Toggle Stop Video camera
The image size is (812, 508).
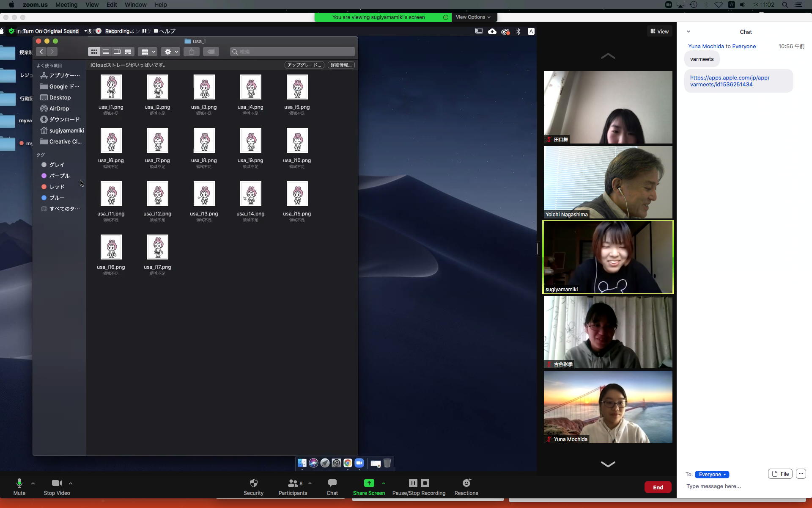[x=57, y=483]
